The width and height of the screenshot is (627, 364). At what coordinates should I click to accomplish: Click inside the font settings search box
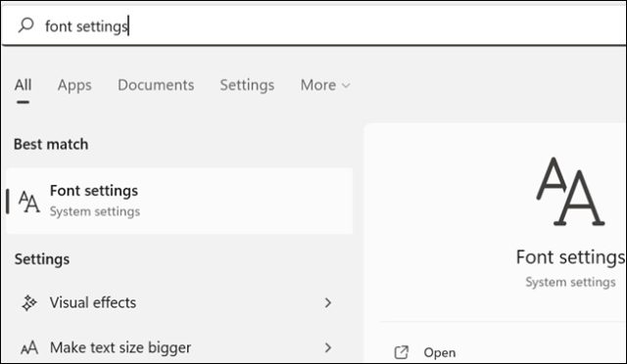[313, 25]
